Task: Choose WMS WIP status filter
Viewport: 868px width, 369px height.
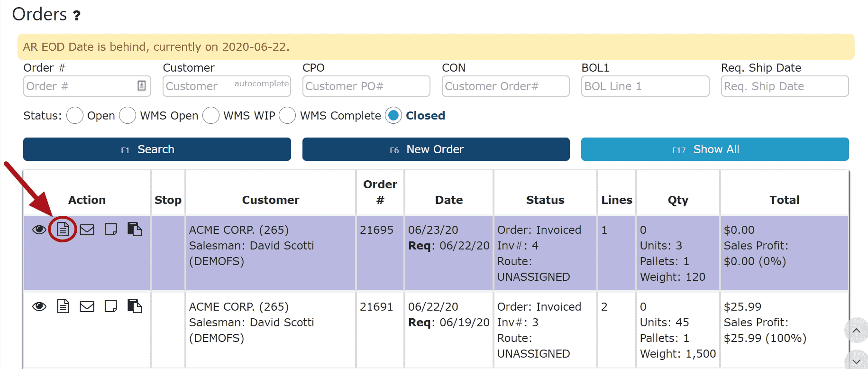Action: pyautogui.click(x=211, y=115)
